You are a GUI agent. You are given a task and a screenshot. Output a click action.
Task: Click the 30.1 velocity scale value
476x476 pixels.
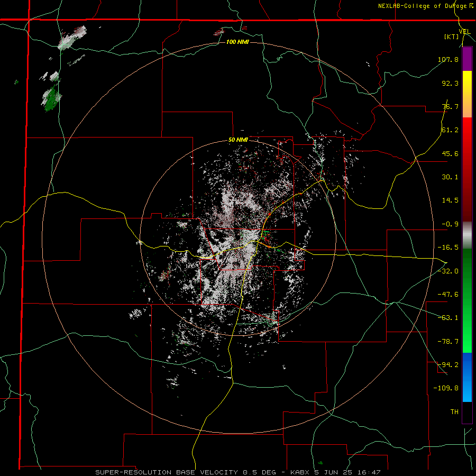click(450, 177)
